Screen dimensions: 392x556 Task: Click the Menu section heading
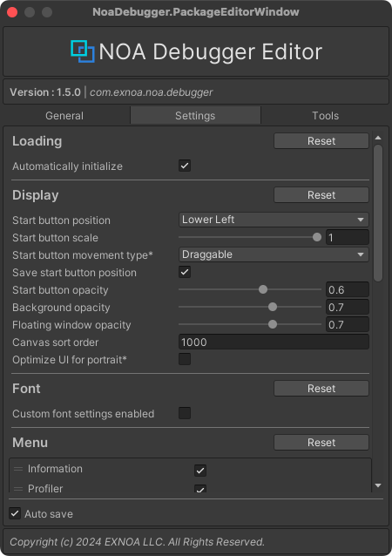pyautogui.click(x=30, y=443)
